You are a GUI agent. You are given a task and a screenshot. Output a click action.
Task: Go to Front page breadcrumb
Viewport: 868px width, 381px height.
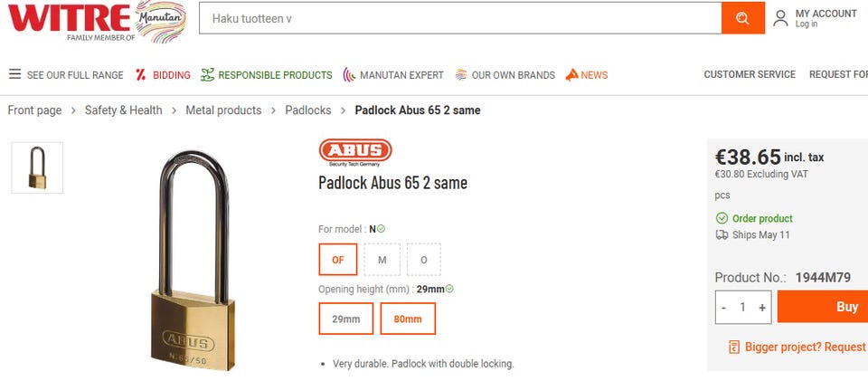point(34,110)
